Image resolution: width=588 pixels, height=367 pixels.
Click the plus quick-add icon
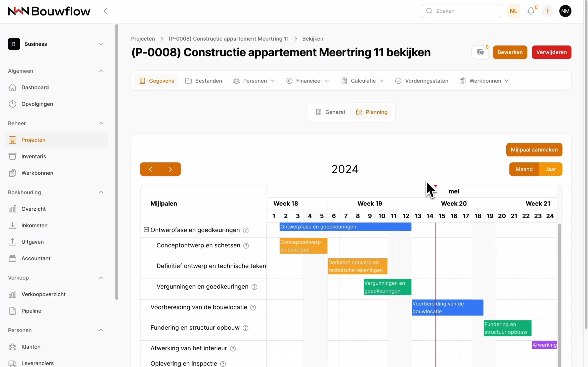point(547,11)
